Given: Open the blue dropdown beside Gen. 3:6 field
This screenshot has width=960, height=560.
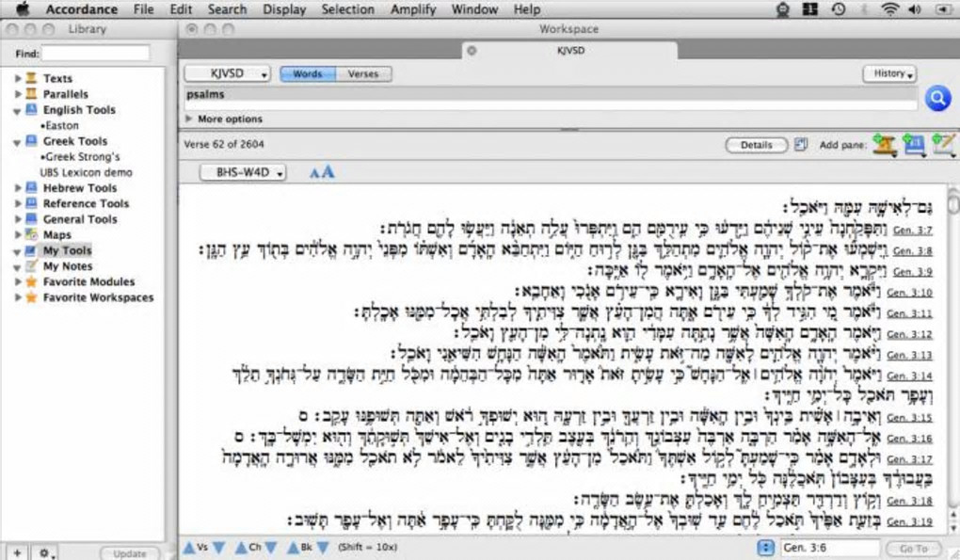Looking at the screenshot, I should 765,547.
